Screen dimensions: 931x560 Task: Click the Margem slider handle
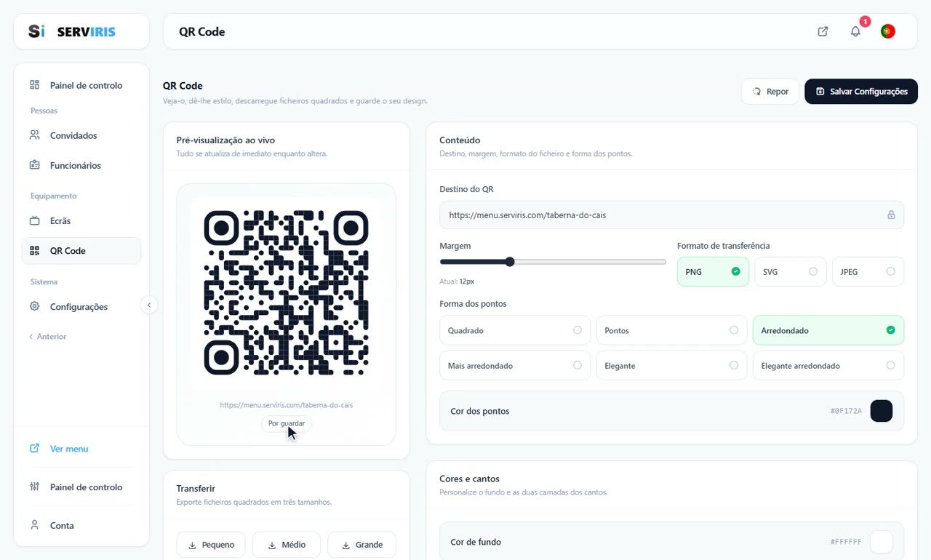coord(510,262)
